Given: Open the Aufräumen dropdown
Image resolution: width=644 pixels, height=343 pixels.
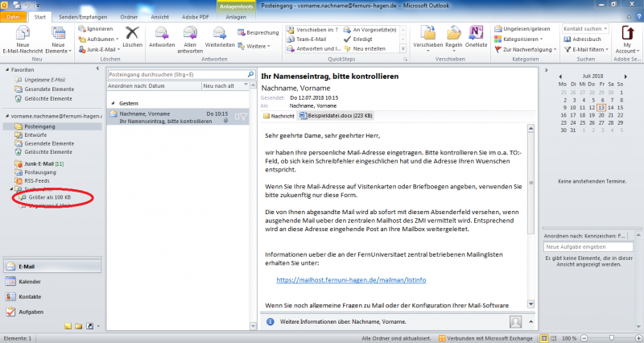Looking at the screenshot, I should [x=98, y=39].
